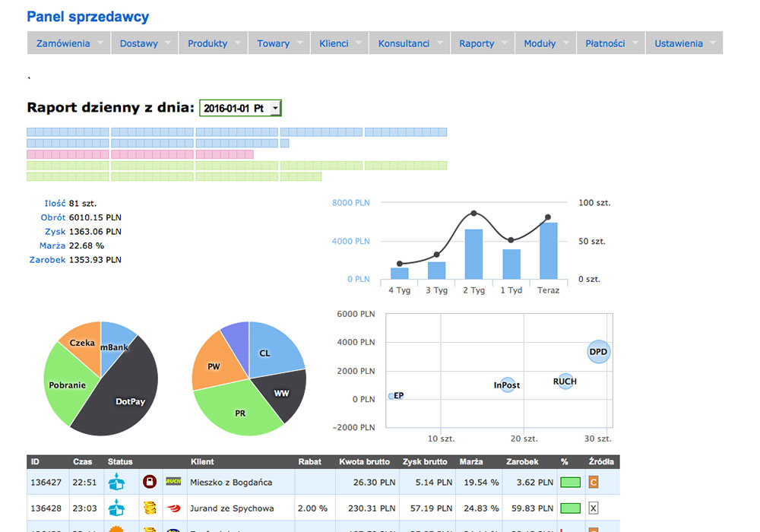This screenshot has height=532, width=760.
Task: Follow the Zysk link
Action: point(55,232)
